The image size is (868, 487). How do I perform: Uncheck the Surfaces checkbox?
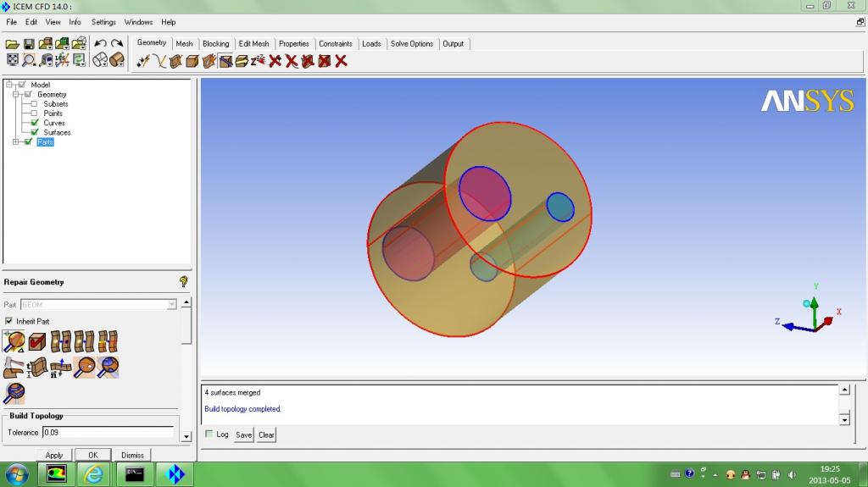coord(35,132)
